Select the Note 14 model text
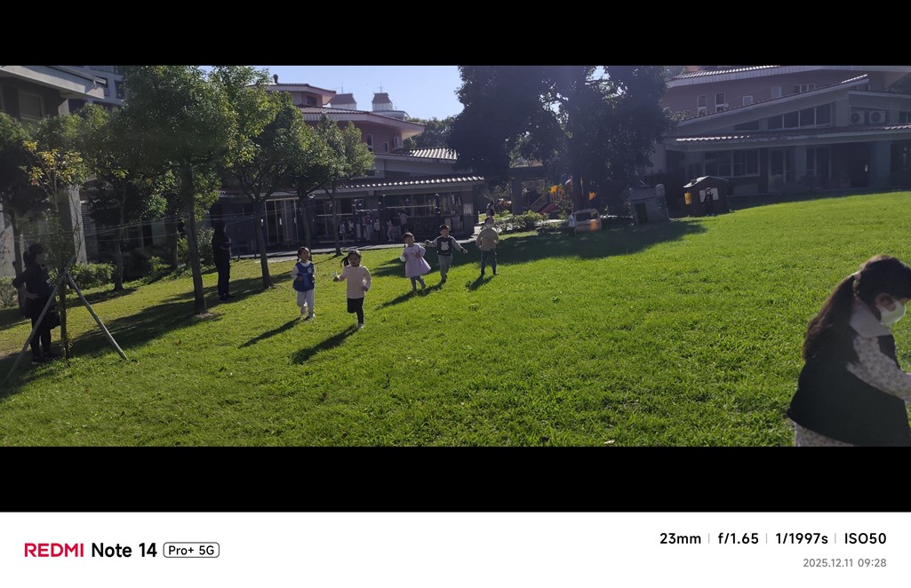The image size is (911, 588). 124,550
